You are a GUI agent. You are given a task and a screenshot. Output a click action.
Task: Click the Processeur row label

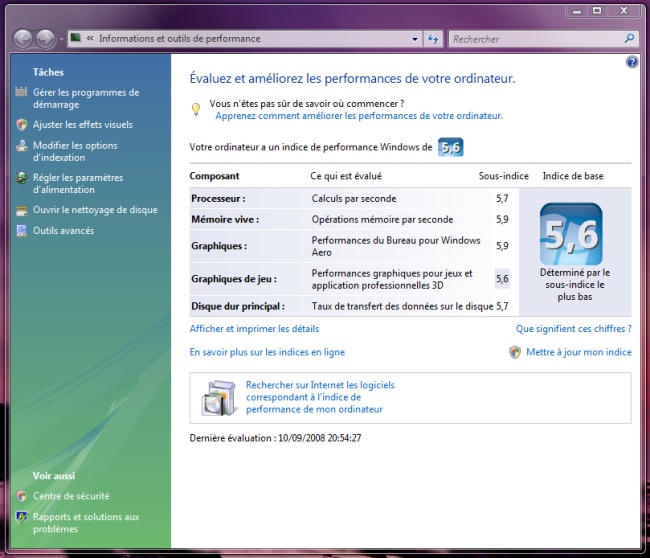pos(218,199)
